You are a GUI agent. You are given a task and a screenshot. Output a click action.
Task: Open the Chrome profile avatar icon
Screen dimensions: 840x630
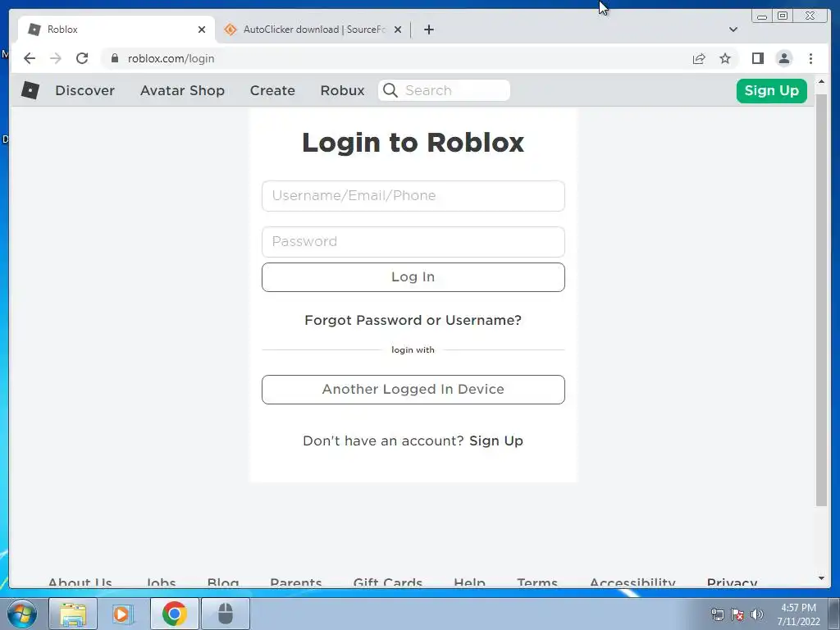tap(783, 58)
